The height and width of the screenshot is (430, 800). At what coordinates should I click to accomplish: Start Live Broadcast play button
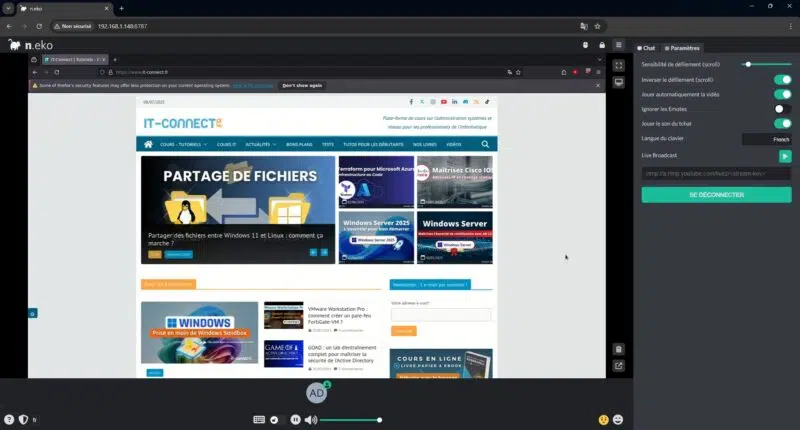click(x=785, y=156)
